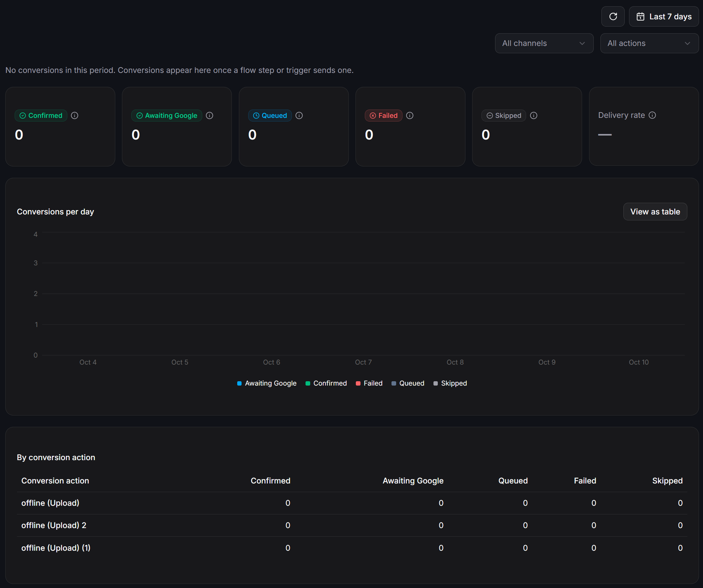Expand the All channels dropdown
This screenshot has width=703, height=588.
tap(544, 43)
